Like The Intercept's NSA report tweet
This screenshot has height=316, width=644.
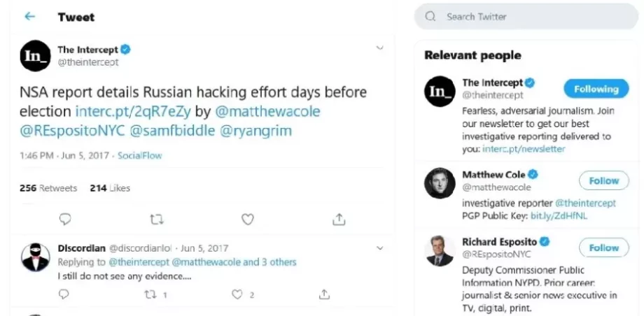pyautogui.click(x=247, y=220)
